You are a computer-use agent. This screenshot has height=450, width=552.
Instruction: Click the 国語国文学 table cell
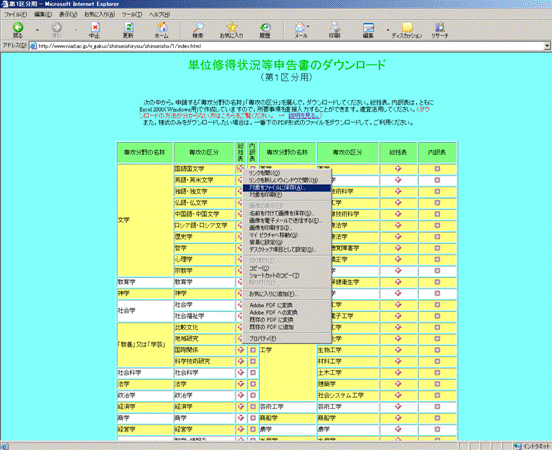coord(204,169)
